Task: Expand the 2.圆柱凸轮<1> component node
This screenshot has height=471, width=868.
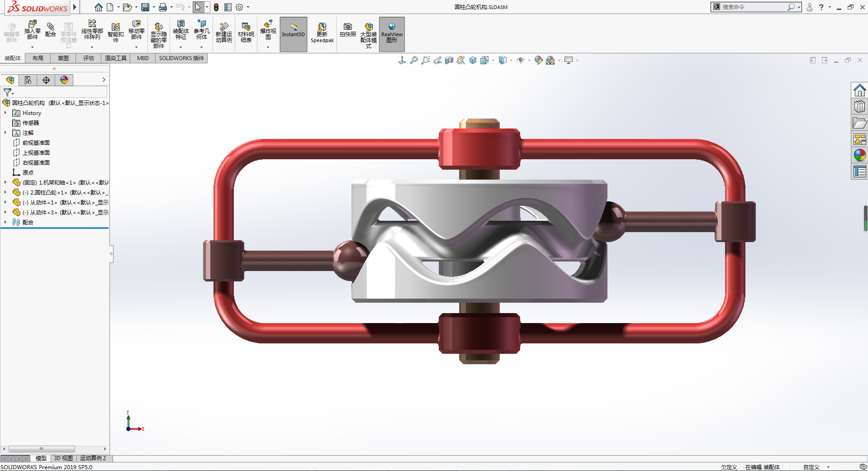Action: pos(5,193)
